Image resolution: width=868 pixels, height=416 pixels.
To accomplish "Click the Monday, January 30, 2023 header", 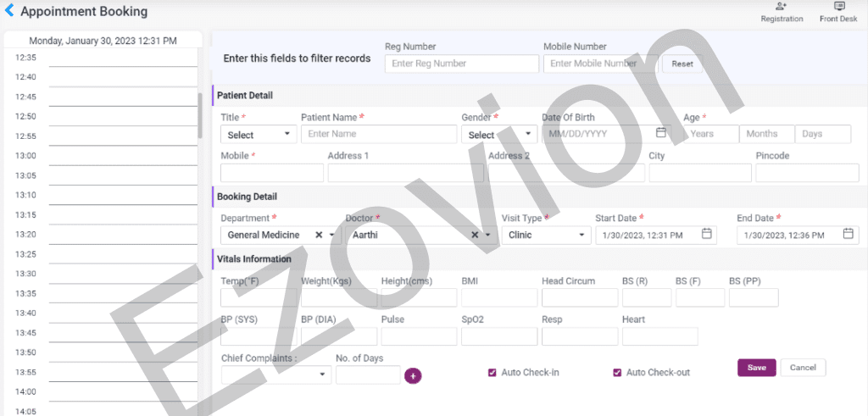I will tap(103, 41).
